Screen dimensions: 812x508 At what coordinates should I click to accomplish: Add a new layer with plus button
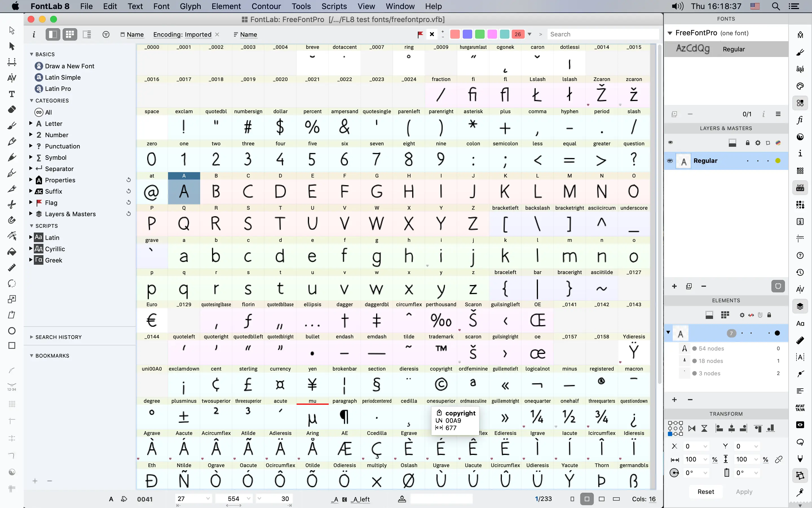click(x=674, y=286)
